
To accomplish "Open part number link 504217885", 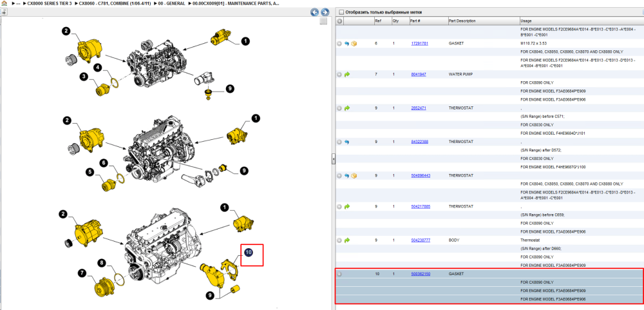I will [421, 206].
